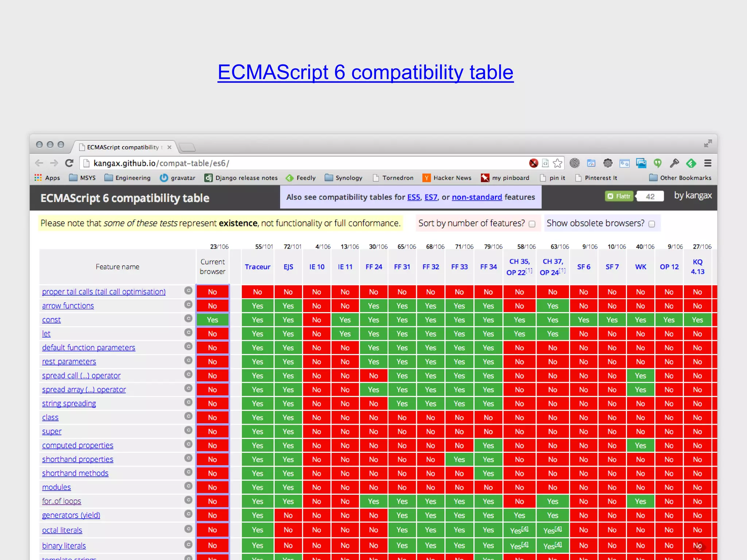Click the bookmark star icon
The image size is (747, 560).
click(557, 163)
